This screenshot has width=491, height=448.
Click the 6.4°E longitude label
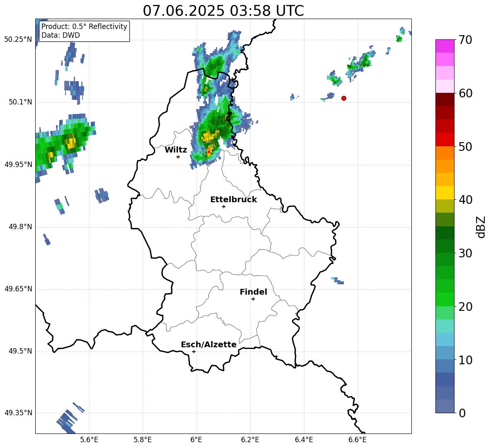[304, 440]
